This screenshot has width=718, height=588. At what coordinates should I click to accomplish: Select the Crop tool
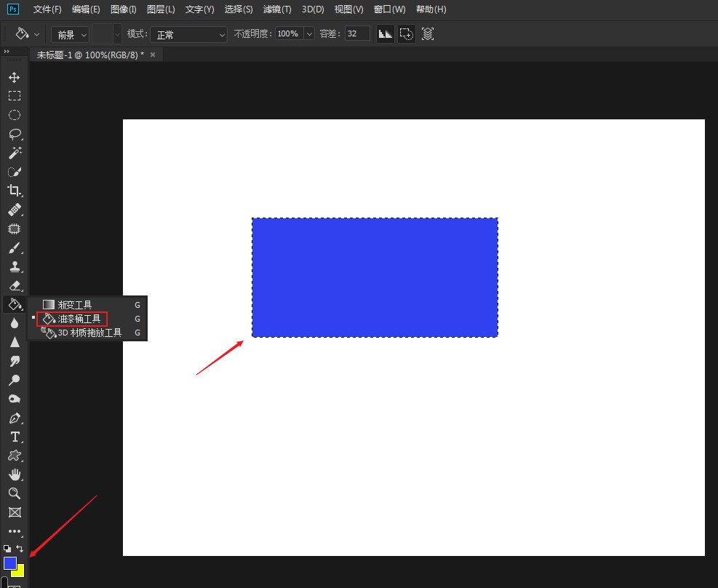14,191
